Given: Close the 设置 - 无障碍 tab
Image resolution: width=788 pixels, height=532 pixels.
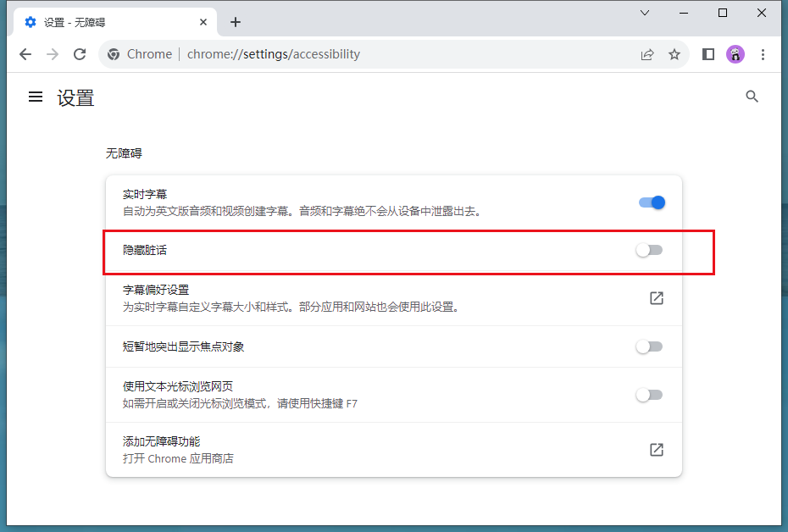Looking at the screenshot, I should 203,22.
